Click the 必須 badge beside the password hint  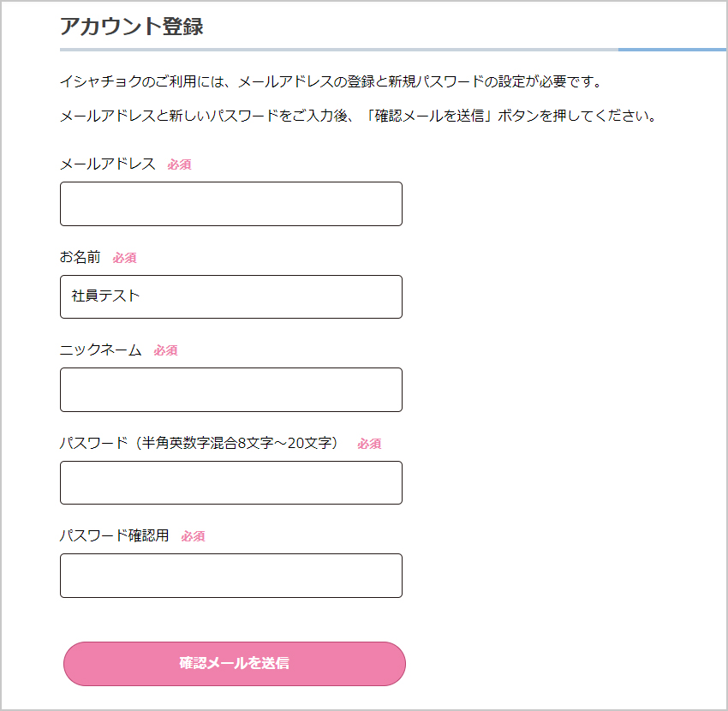pyautogui.click(x=370, y=444)
